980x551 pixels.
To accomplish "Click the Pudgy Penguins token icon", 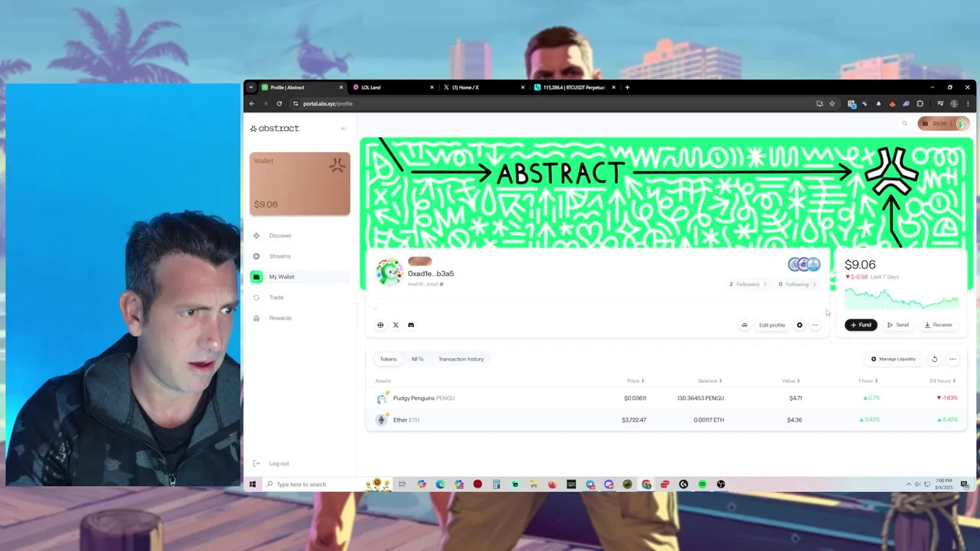I will click(x=381, y=399).
